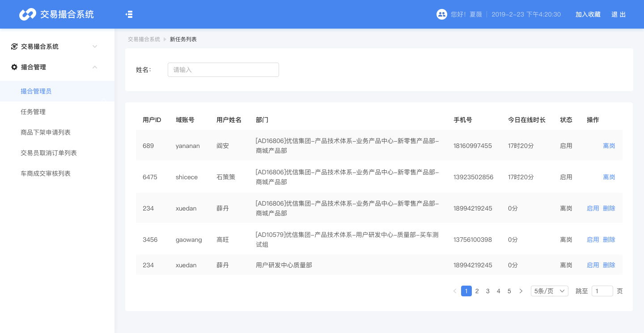Screen dimensions: 644x333
Task: Click 启用 for user gaowang
Action: pos(593,240)
